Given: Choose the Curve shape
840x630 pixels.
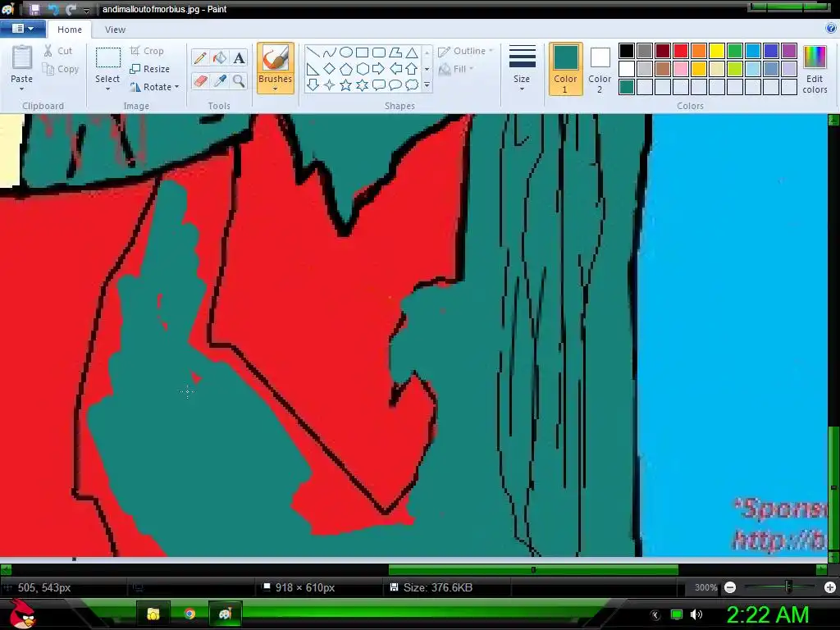Looking at the screenshot, I should coord(330,52).
